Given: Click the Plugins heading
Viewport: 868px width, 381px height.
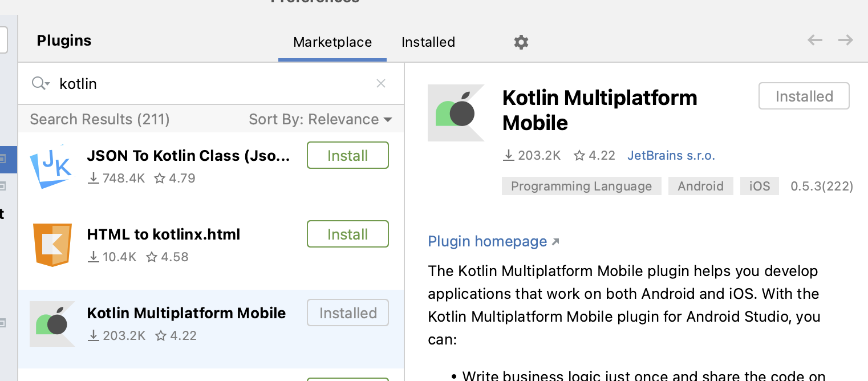Looking at the screenshot, I should pyautogui.click(x=64, y=40).
